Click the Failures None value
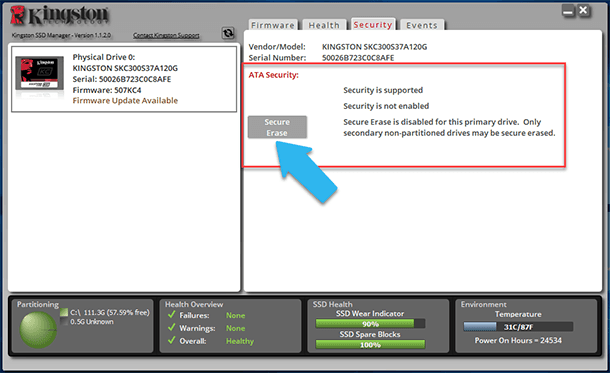The image size is (610, 373). tap(235, 315)
